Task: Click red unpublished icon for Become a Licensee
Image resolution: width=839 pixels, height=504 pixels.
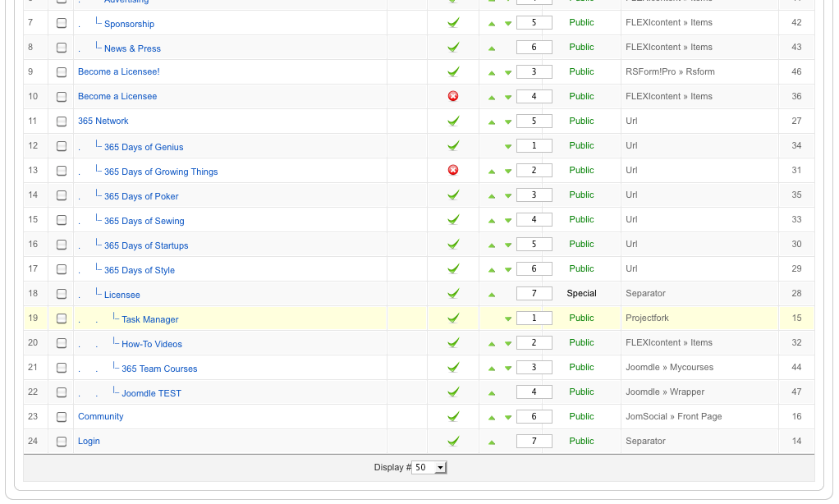Action: click(452, 96)
